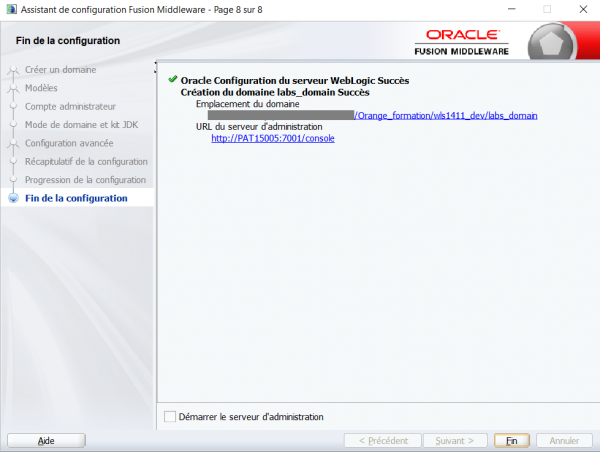Click the Annuler button

564,441
